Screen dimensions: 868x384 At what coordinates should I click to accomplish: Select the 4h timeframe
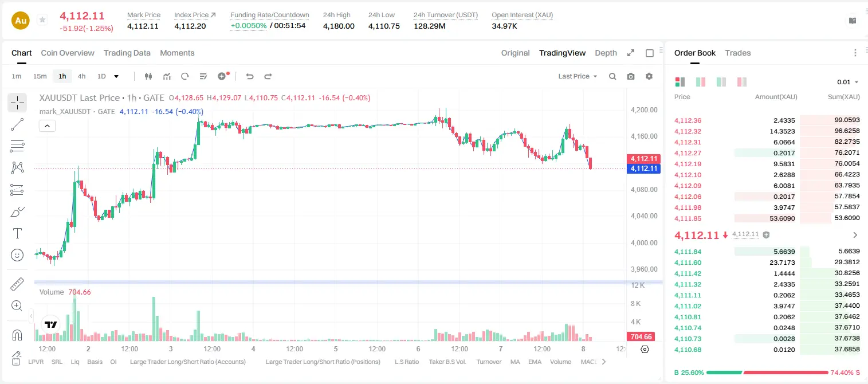81,76
